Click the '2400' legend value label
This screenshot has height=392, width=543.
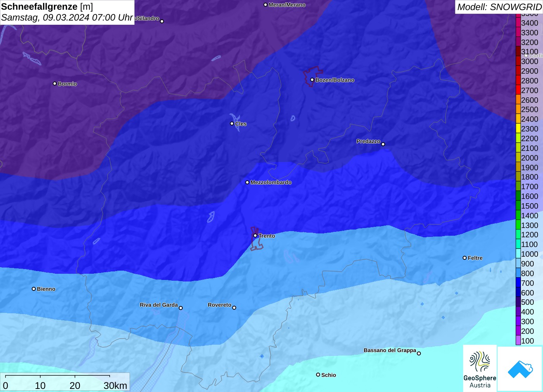[529, 119]
